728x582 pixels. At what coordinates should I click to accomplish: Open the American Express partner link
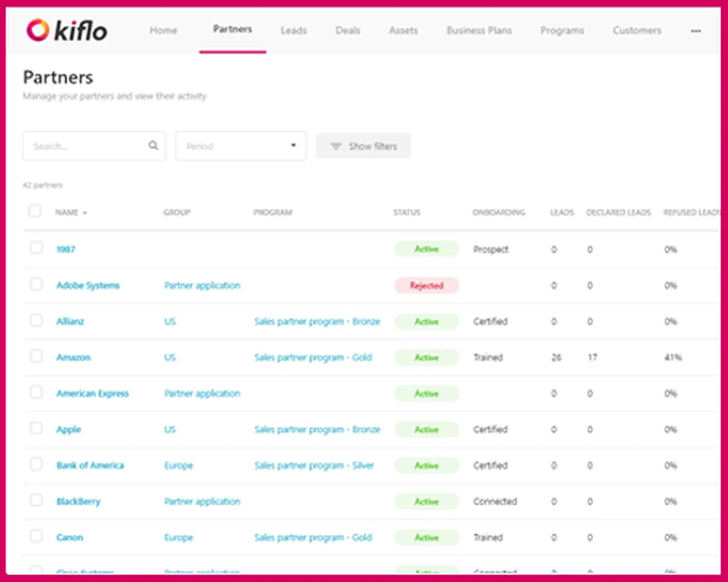tap(93, 393)
